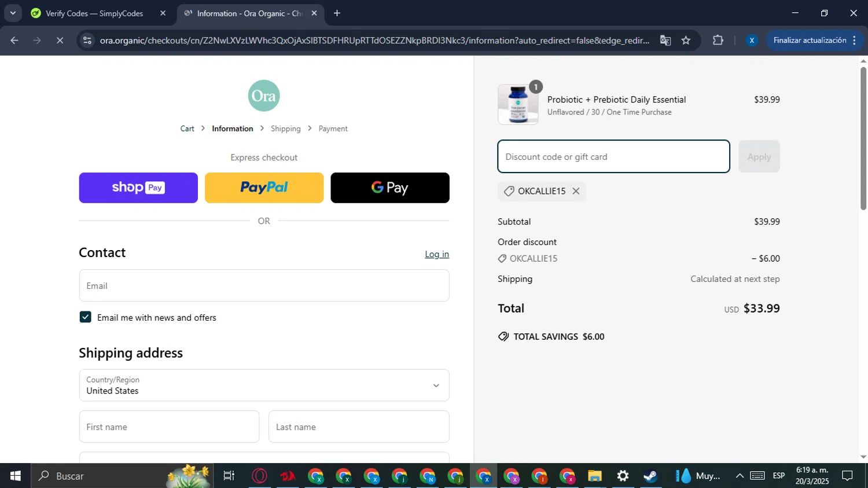This screenshot has height=488, width=868.
Task: Focus the Last name field
Action: pyautogui.click(x=359, y=427)
